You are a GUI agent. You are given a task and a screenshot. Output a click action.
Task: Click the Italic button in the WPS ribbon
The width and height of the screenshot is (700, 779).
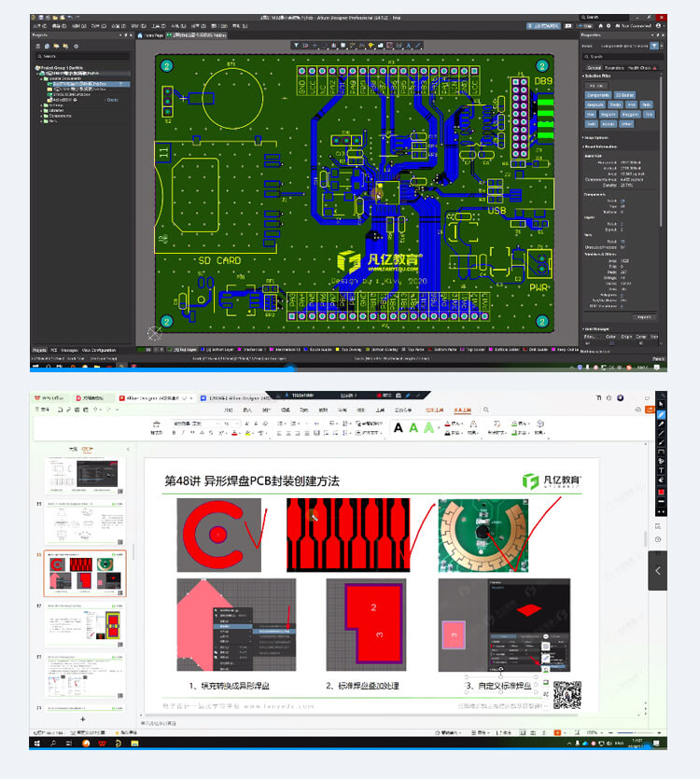[x=183, y=433]
